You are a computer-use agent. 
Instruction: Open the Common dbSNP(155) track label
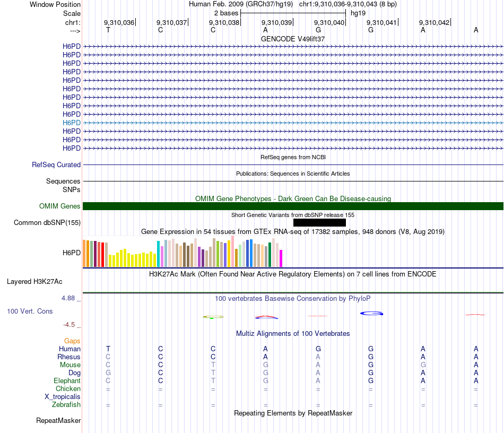pyautogui.click(x=47, y=222)
